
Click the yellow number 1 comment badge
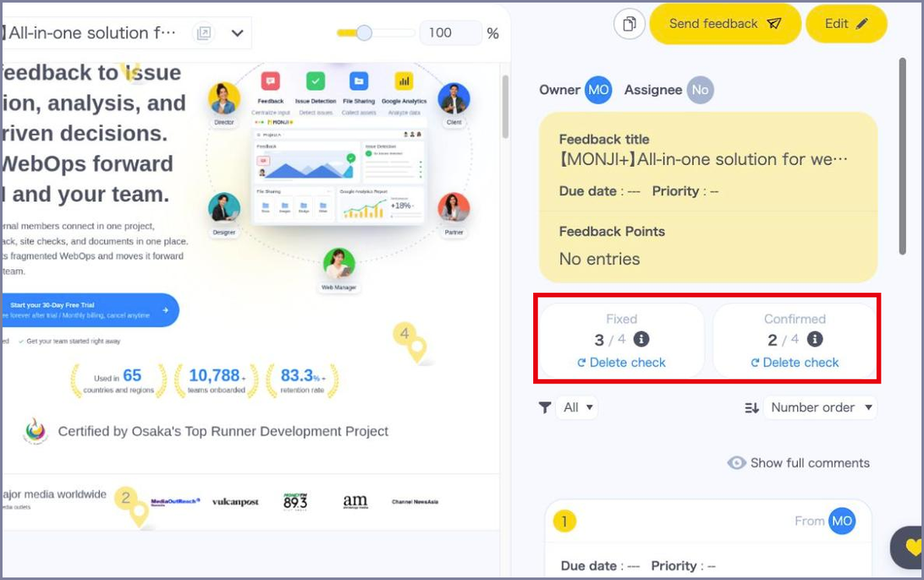[564, 521]
